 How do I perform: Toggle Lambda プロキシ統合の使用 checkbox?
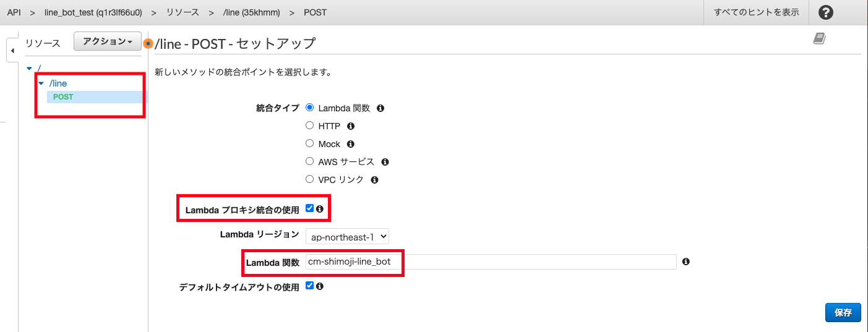point(310,208)
